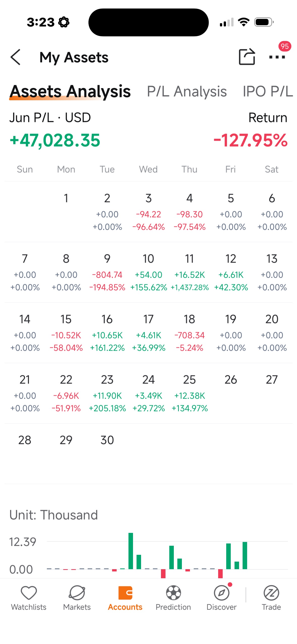The image size is (297, 644).
Task: Select June 25 calendar day
Action: coord(189,394)
